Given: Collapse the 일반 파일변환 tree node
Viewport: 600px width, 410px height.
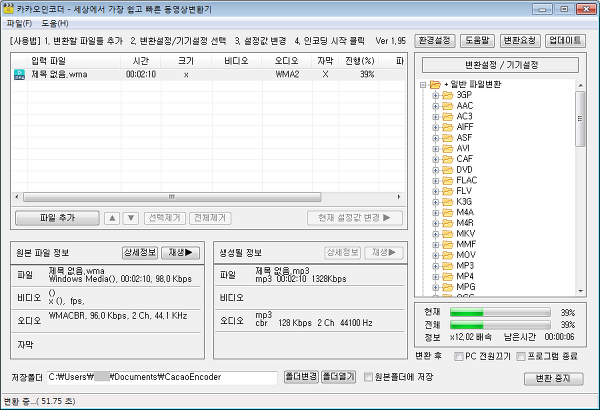Looking at the screenshot, I should point(423,85).
